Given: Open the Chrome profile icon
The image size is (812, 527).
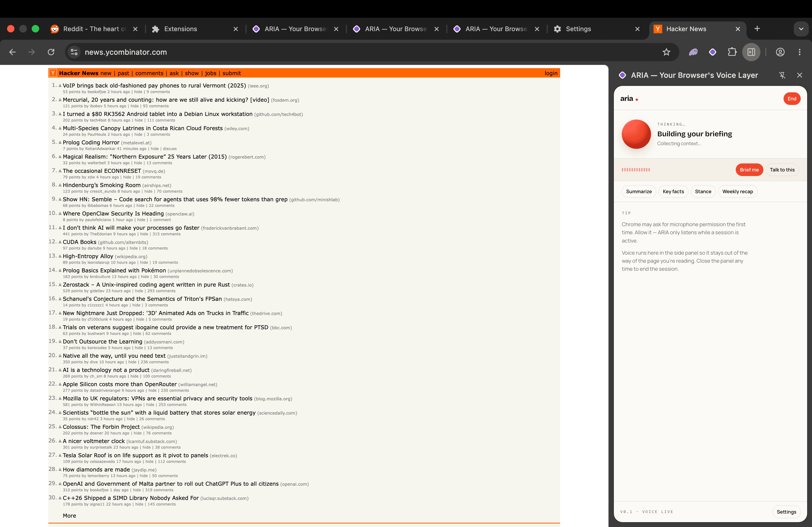Looking at the screenshot, I should 780,52.
